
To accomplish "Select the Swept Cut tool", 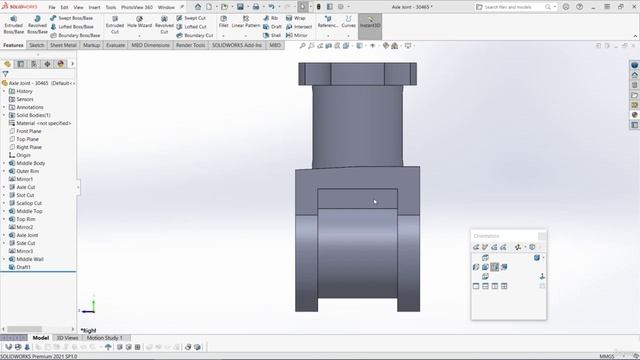I will pyautogui.click(x=191, y=18).
